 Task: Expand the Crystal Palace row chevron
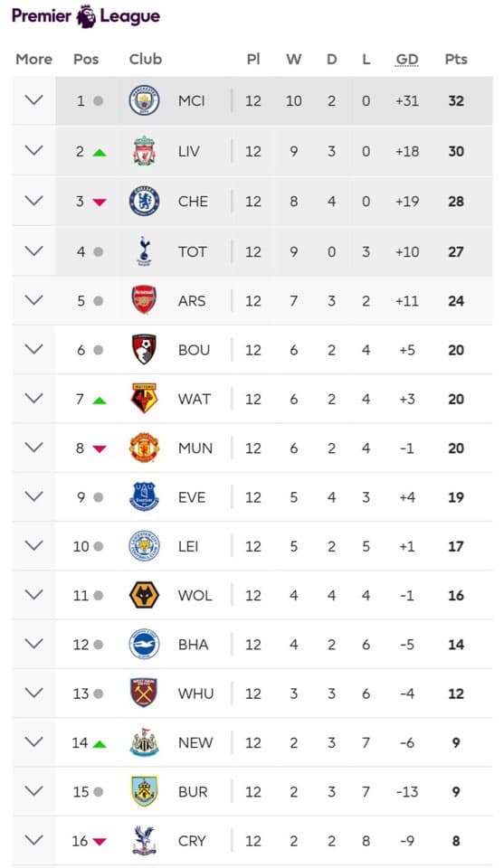pos(33,840)
